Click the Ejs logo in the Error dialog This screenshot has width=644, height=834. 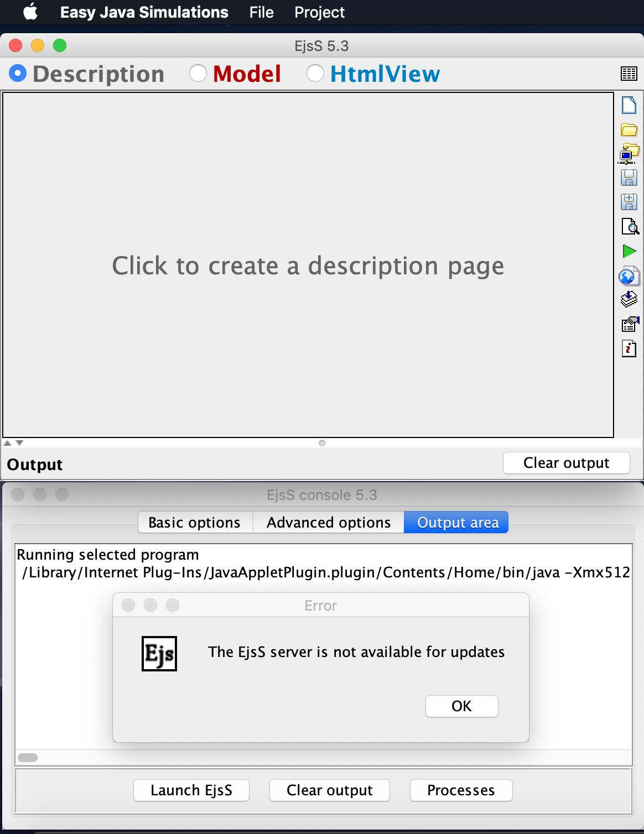click(x=159, y=654)
